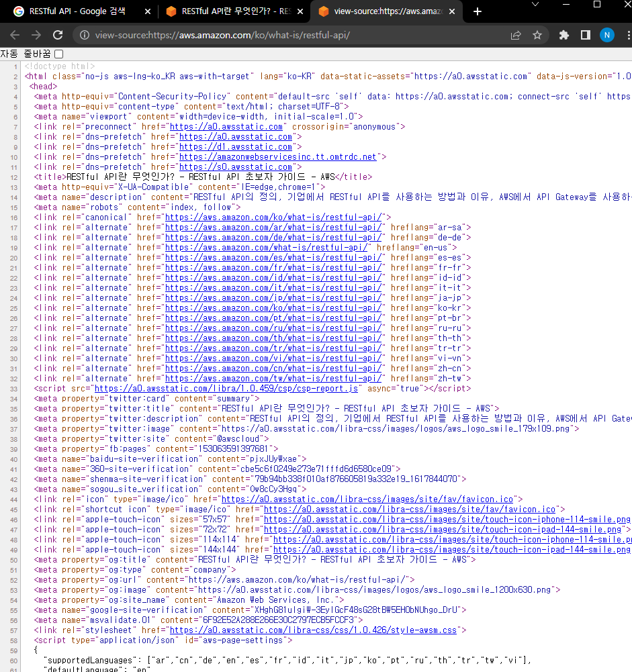This screenshot has width=632, height=672.
Task: Open the style-awsm.css stylesheet link
Action: pyautogui.click(x=314, y=630)
